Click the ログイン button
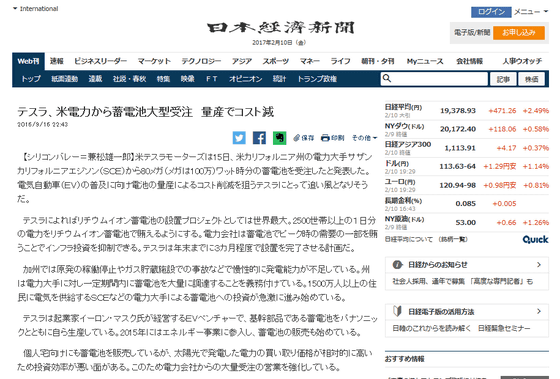 [x=491, y=12]
